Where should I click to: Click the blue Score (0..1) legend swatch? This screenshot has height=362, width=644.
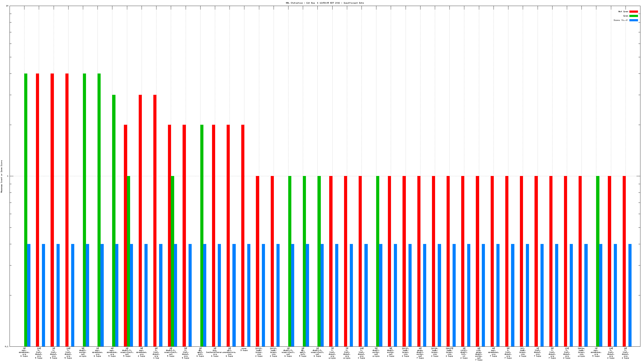coord(633,20)
